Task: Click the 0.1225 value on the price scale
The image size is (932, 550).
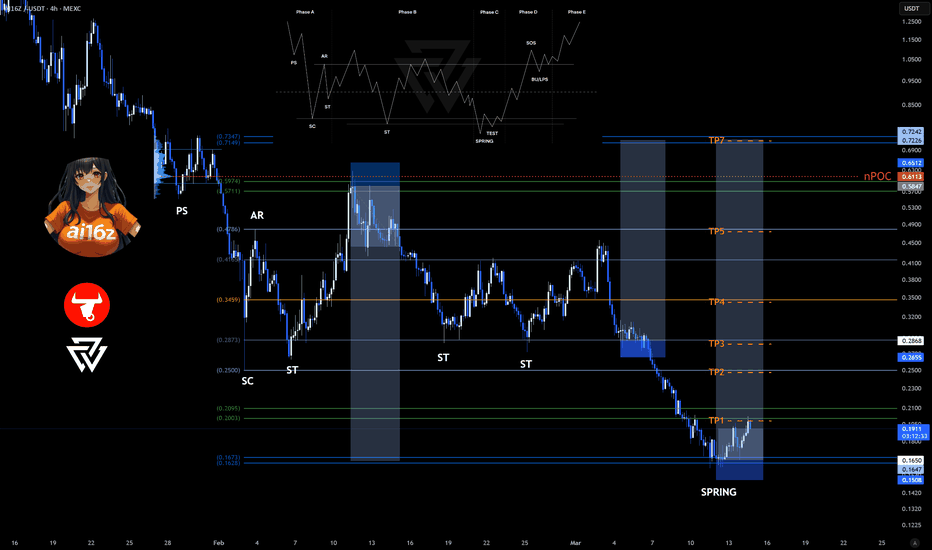Action: coord(911,525)
